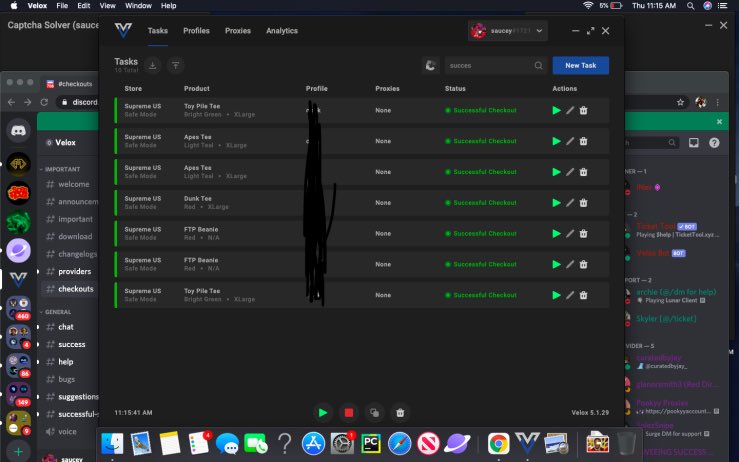This screenshot has height=462, width=739.
Task: Dismiss the green Discord banner
Action: pos(719,122)
